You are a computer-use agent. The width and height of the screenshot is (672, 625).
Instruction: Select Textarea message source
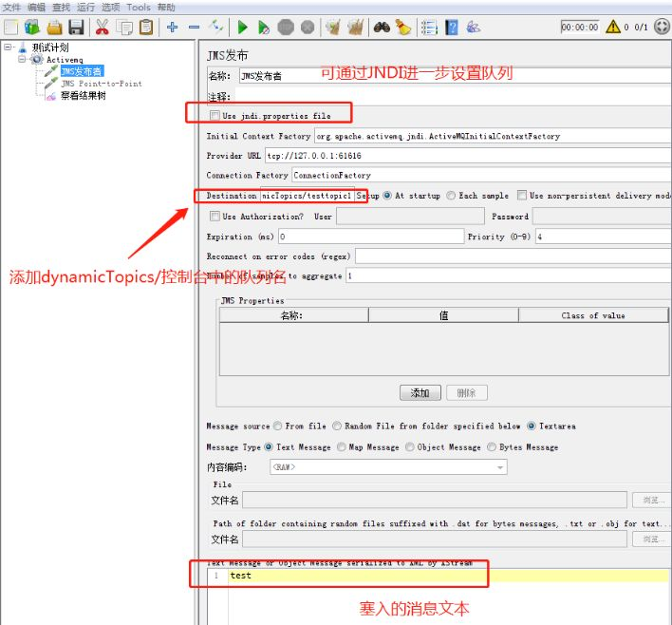click(x=532, y=426)
